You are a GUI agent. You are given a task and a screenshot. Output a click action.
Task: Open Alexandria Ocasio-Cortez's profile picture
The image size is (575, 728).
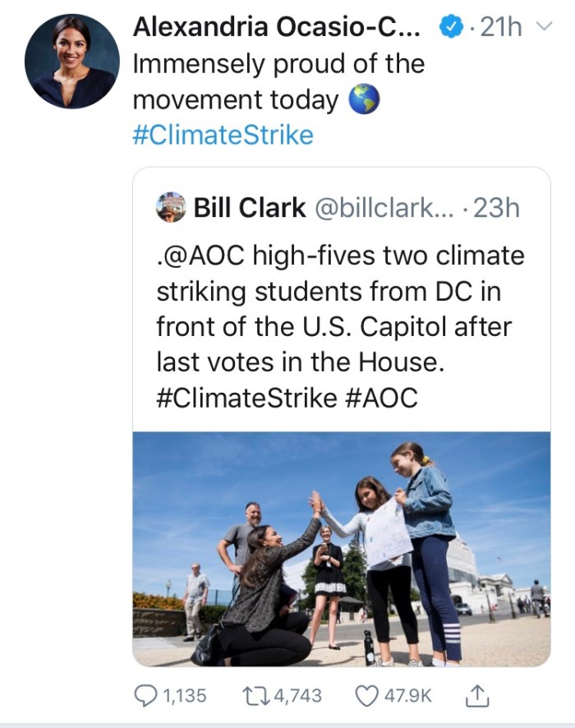[70, 62]
